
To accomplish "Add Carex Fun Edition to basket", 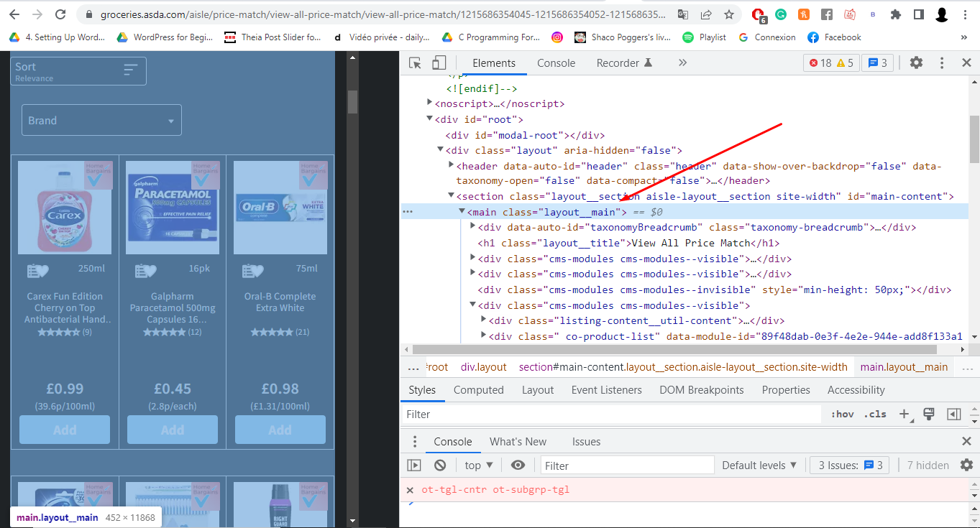I will click(65, 430).
